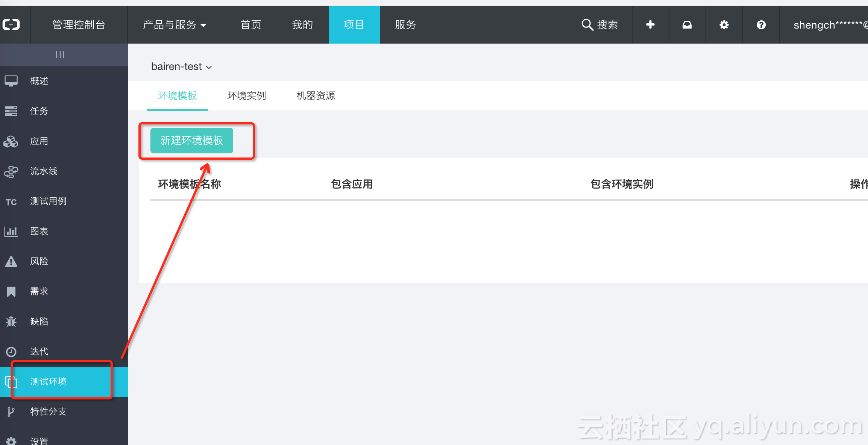Click the 搜索 search field
Viewport: 868px width, 445px height.
pyautogui.click(x=600, y=25)
